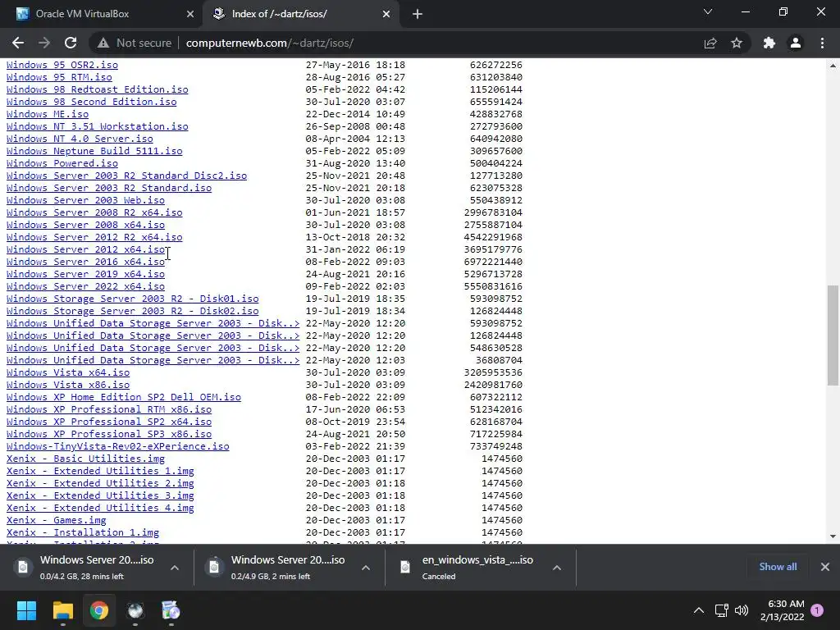The height and width of the screenshot is (630, 840).
Task: Click the browser forward arrow
Action: [x=44, y=43]
